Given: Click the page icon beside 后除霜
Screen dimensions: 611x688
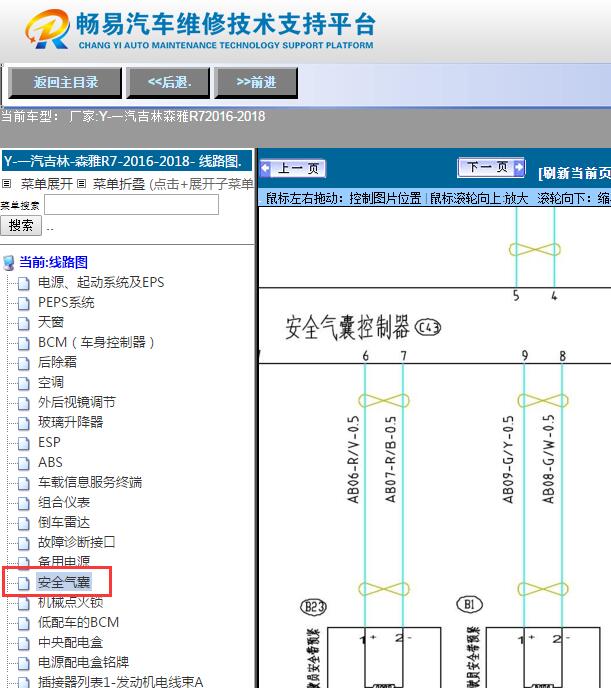Looking at the screenshot, I should click(24, 363).
